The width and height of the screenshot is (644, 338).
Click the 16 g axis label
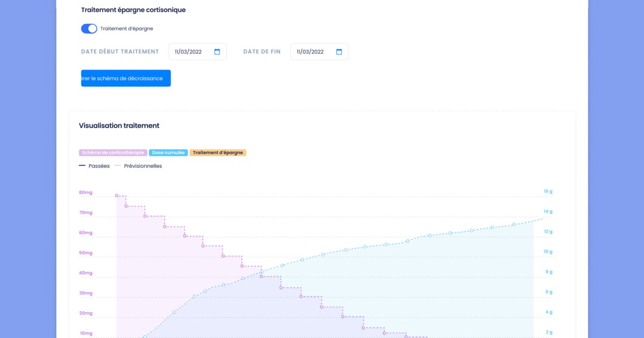point(548,191)
